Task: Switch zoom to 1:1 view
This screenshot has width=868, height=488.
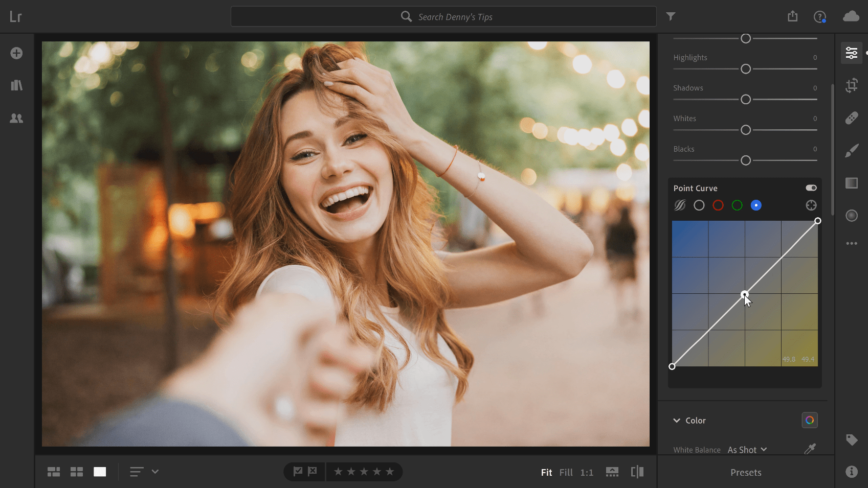Action: coord(587,473)
